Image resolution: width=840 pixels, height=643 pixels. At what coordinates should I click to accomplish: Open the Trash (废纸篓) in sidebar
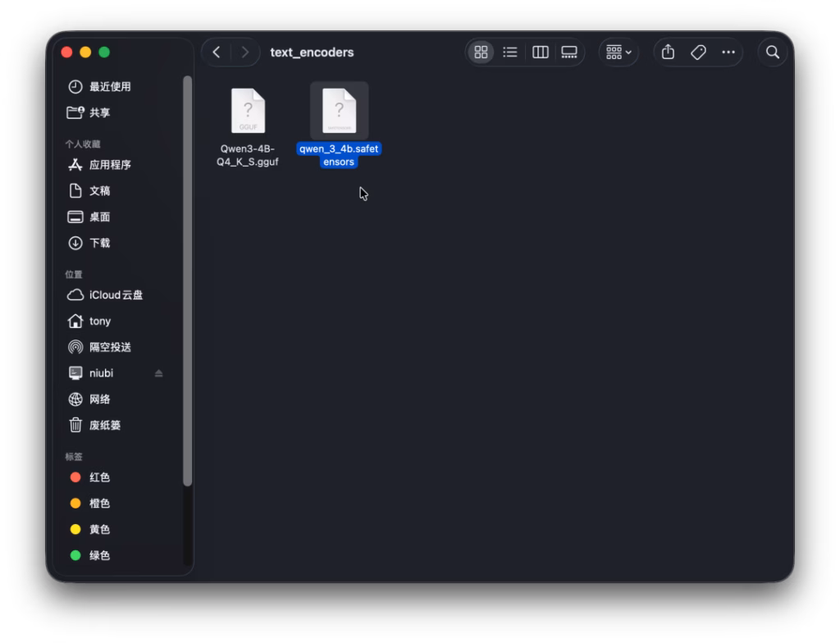pyautogui.click(x=104, y=425)
